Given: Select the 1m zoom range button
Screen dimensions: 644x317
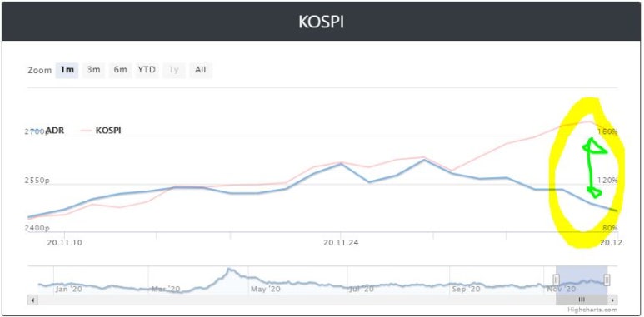Looking at the screenshot, I should [67, 70].
